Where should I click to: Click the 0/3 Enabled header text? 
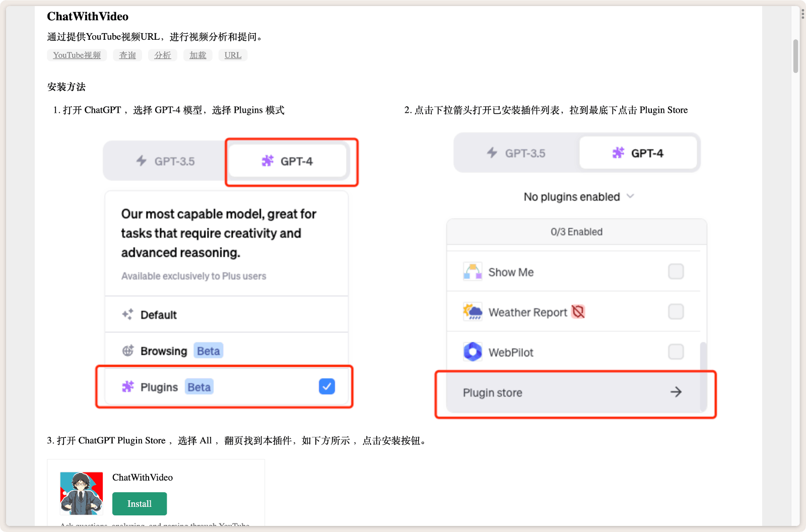tap(576, 232)
